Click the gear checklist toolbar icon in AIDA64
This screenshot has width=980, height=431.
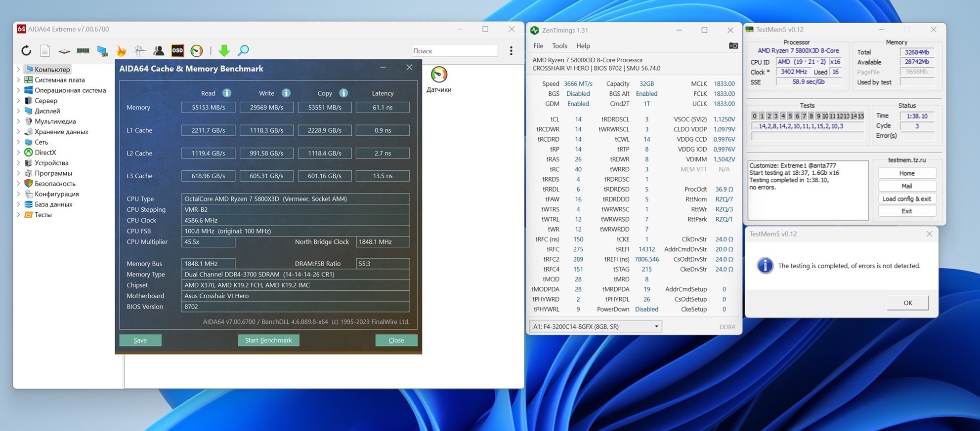[140, 50]
